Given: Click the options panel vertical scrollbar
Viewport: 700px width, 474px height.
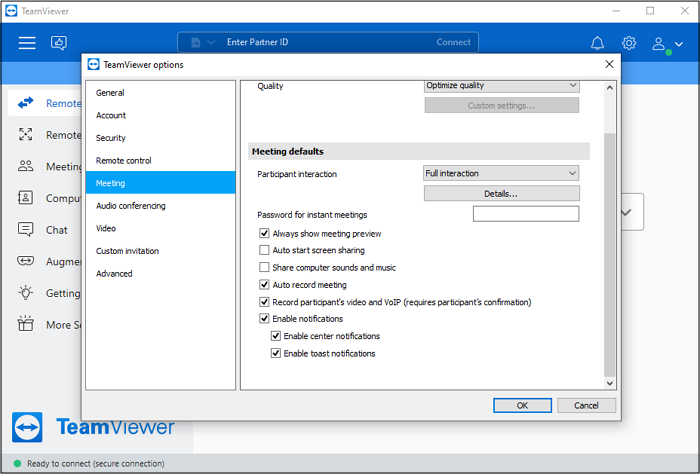Looking at the screenshot, I should 610,250.
